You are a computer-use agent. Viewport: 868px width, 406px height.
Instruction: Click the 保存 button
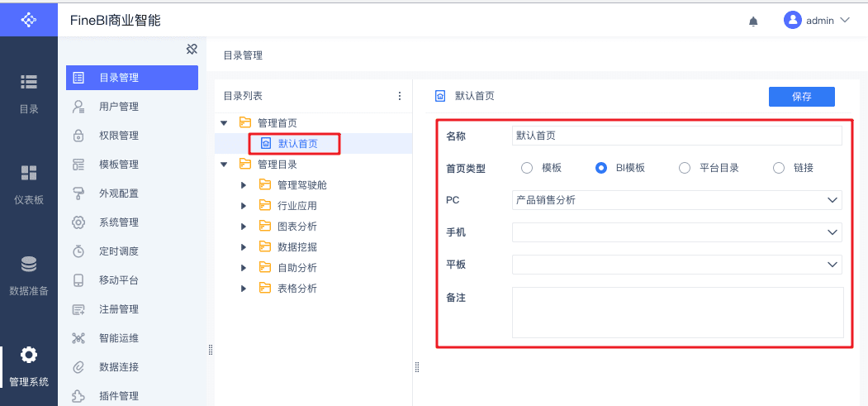pos(801,97)
